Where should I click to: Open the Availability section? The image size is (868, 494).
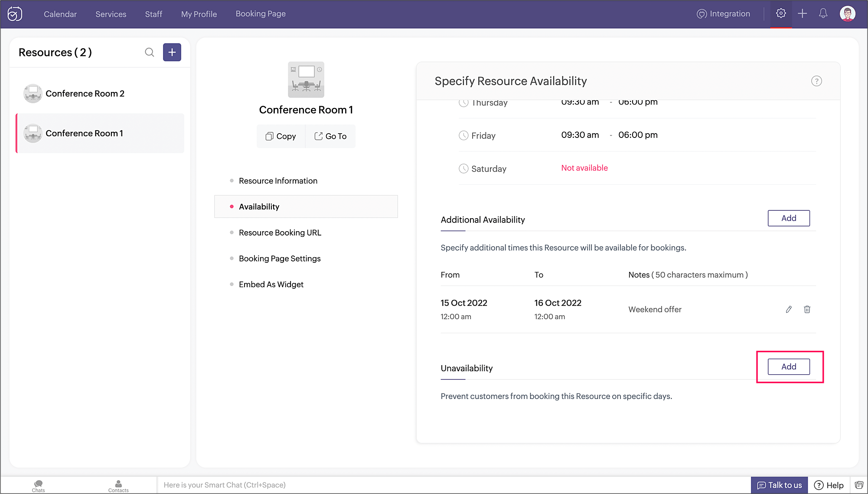point(306,206)
